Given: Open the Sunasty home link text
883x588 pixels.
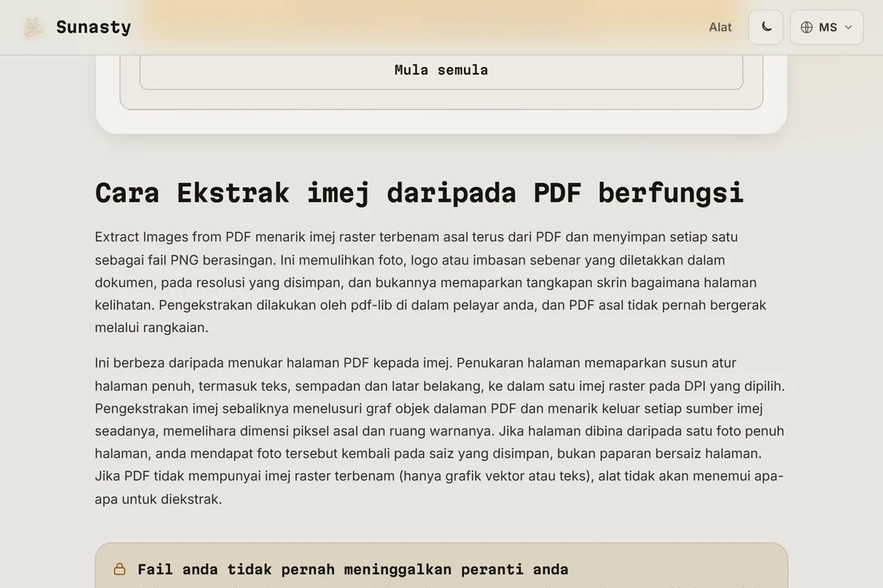Looking at the screenshot, I should (x=93, y=27).
